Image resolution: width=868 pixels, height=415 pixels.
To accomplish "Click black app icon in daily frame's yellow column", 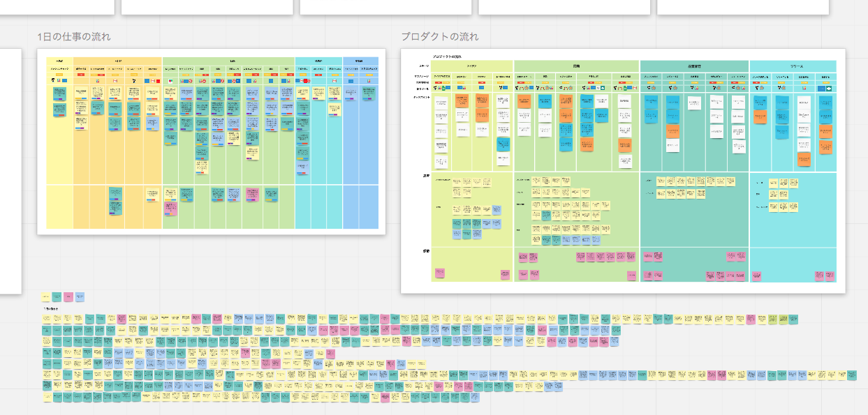I will pos(54,80).
